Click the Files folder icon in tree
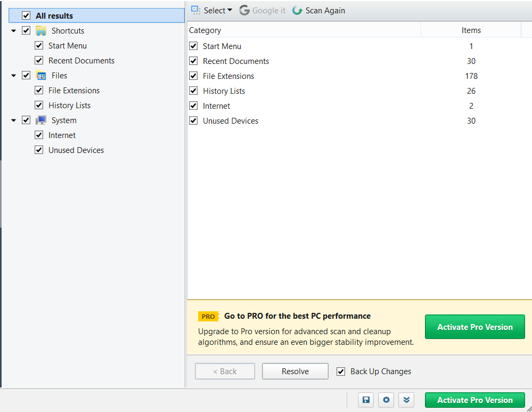Image resolution: width=532 pixels, height=412 pixels. tap(41, 75)
